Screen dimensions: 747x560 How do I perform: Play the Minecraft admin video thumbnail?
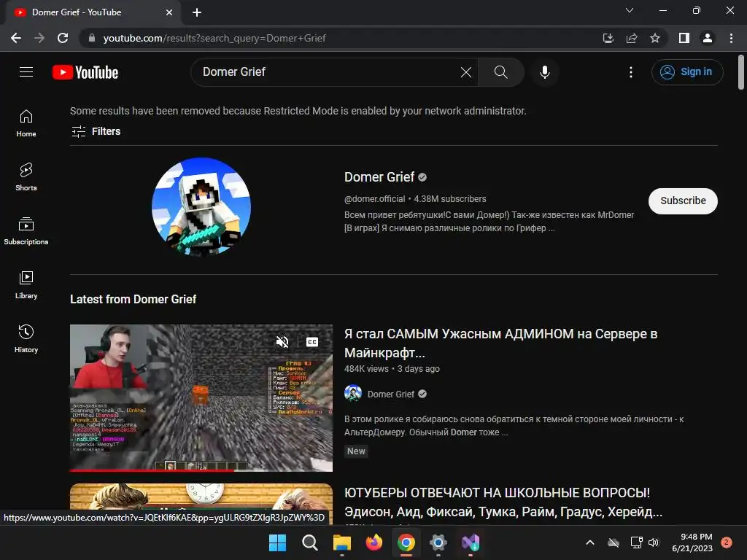[201, 398]
